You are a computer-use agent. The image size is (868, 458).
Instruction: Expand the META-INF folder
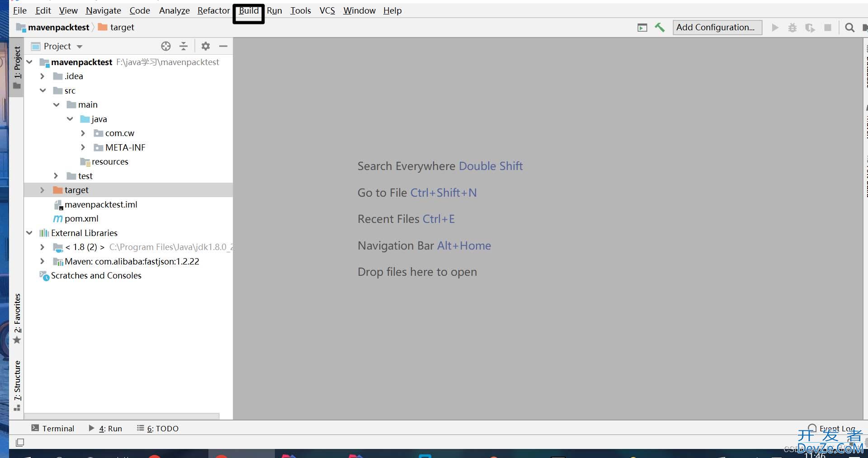(83, 147)
